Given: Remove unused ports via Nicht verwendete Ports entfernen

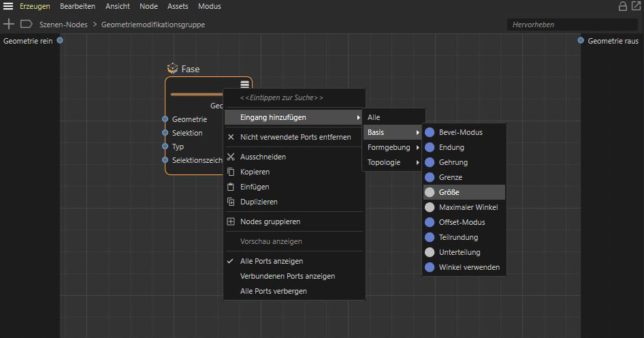Looking at the screenshot, I should (295, 137).
